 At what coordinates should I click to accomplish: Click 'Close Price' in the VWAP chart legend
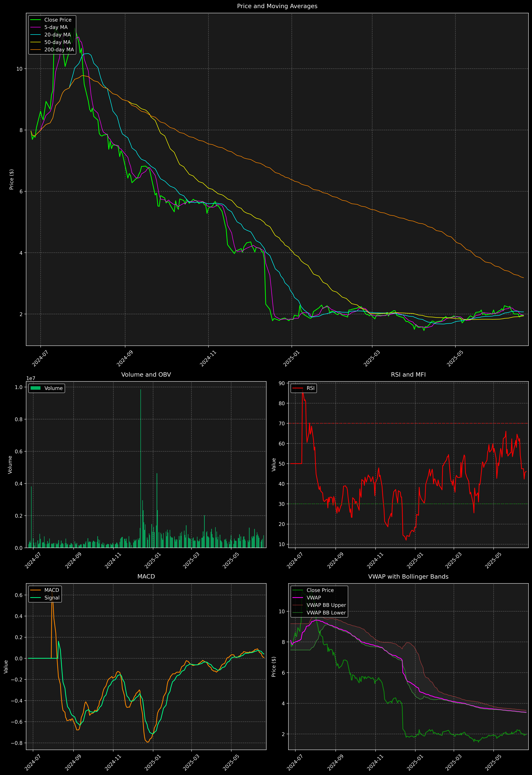(320, 590)
